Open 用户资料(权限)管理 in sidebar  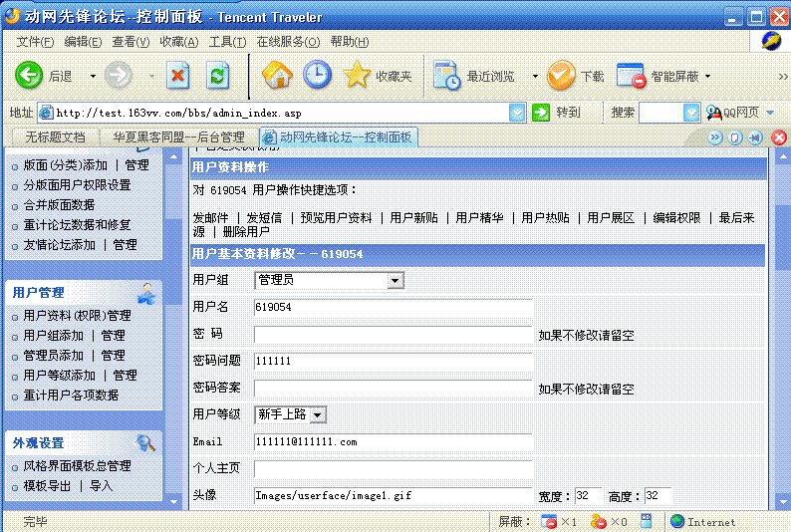[77, 316]
